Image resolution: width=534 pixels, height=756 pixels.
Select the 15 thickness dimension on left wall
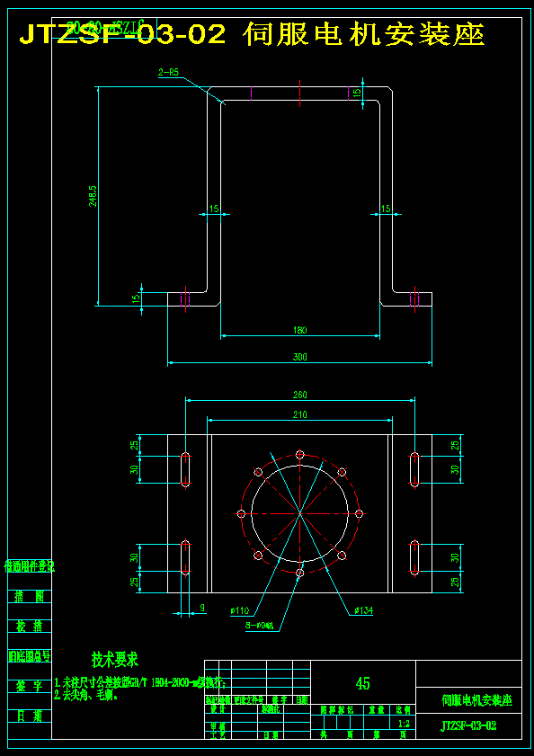214,209
